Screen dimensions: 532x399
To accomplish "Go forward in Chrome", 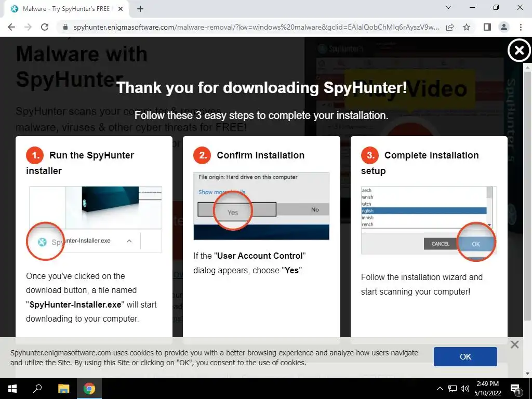I will (28, 27).
